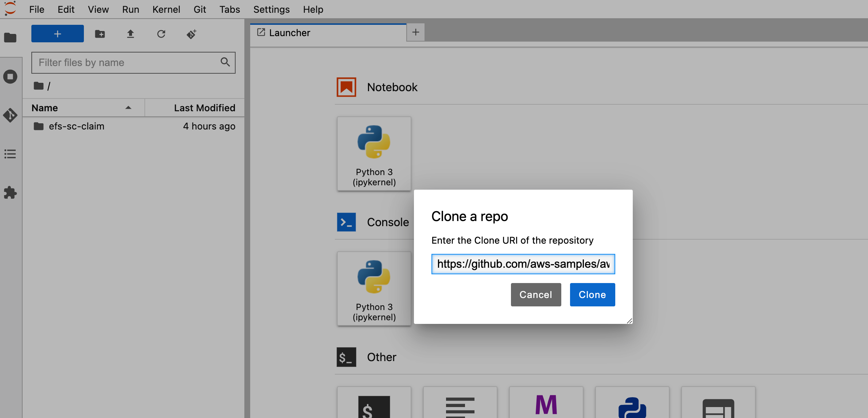Open the Run menu
The image size is (868, 418).
click(x=131, y=9)
